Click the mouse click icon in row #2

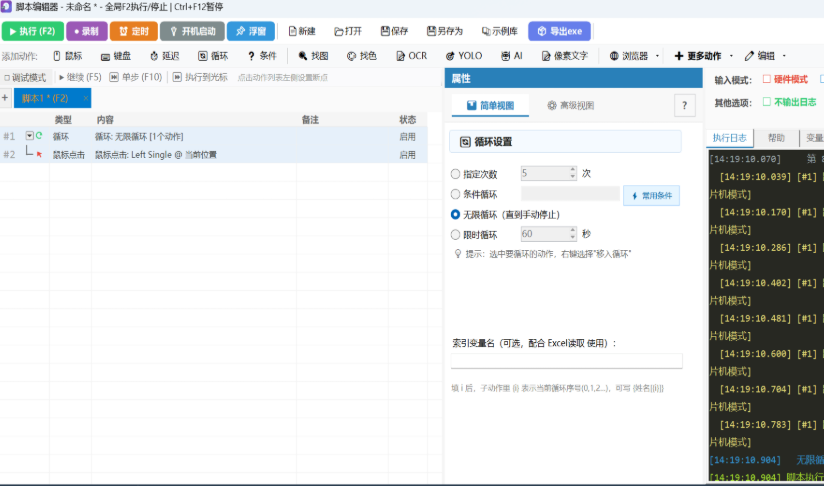[39, 154]
